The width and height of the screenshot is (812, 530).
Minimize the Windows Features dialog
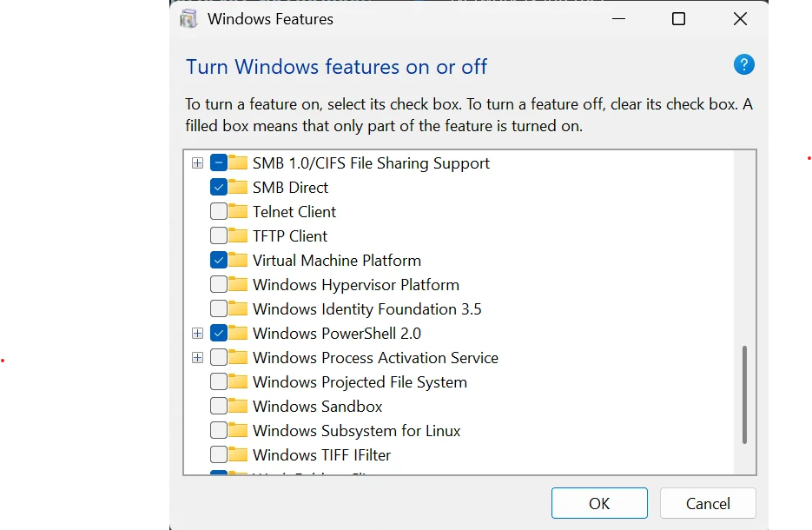coord(619,19)
